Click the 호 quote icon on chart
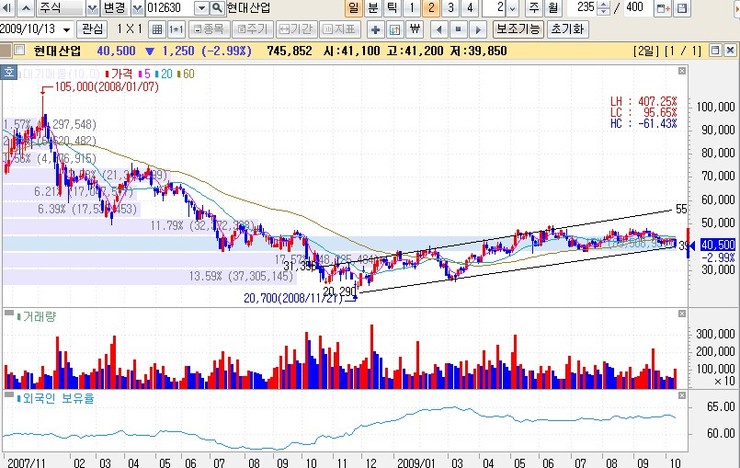740x468 pixels. tap(8, 73)
